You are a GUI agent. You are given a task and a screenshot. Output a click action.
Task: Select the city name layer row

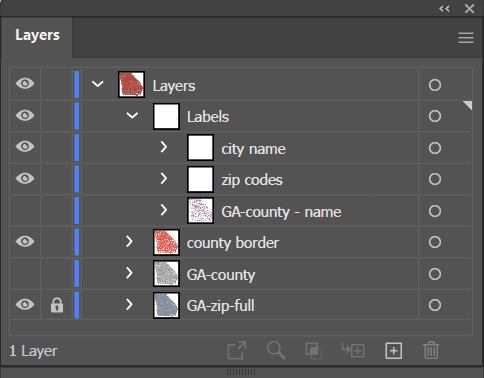(x=241, y=148)
